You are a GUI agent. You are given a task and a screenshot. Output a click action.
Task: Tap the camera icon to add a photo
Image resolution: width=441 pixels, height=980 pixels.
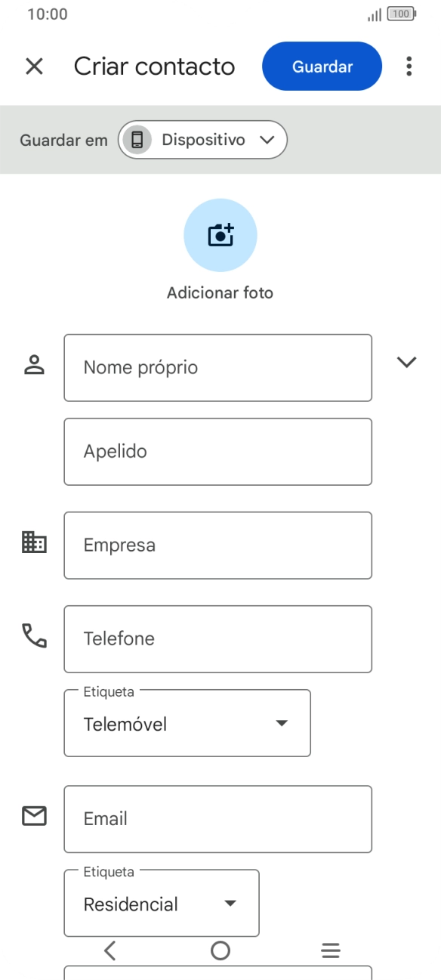220,234
